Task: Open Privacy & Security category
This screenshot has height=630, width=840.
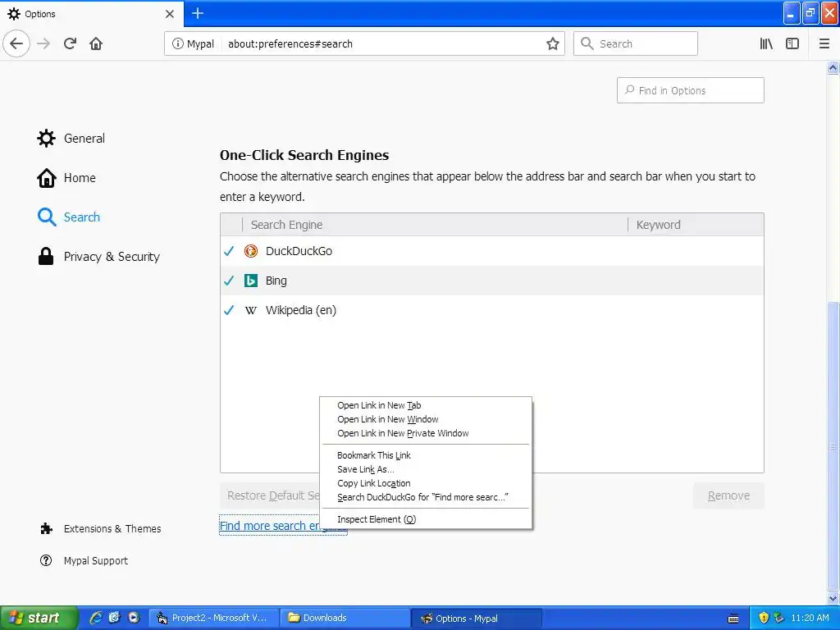Action: pyautogui.click(x=98, y=257)
